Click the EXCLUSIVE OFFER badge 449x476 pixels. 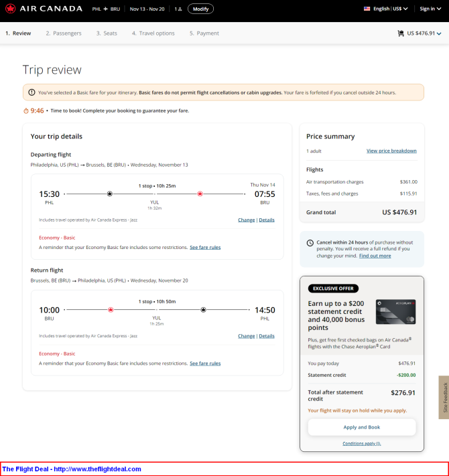[333, 289]
